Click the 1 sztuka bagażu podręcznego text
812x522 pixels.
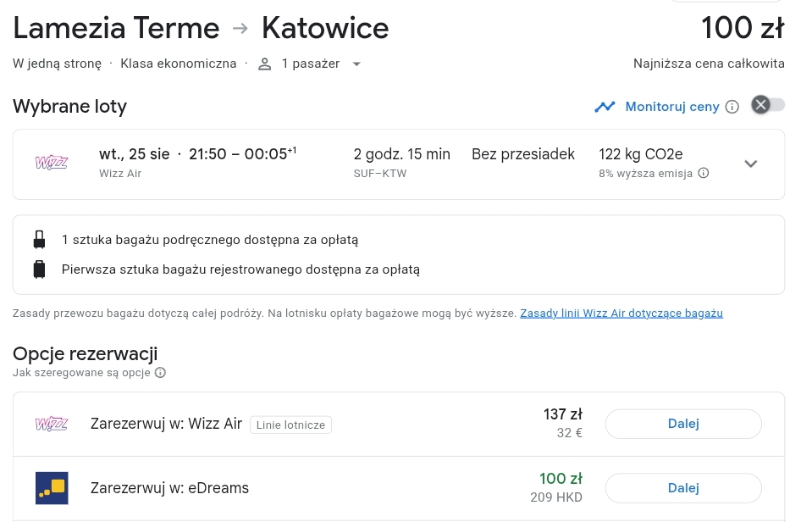(210, 240)
